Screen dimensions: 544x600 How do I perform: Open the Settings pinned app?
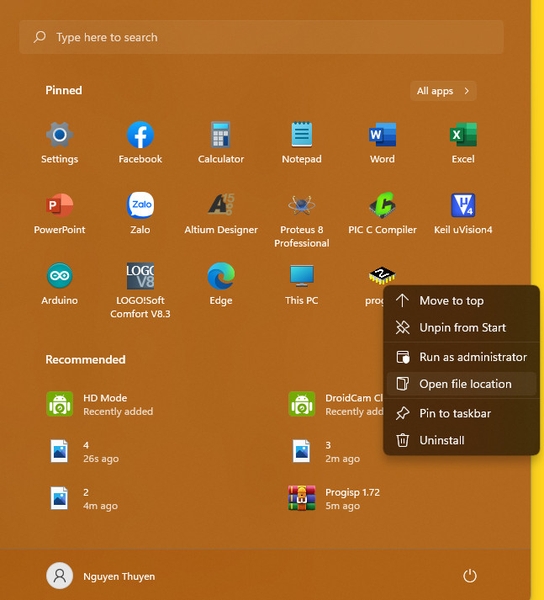pyautogui.click(x=59, y=142)
